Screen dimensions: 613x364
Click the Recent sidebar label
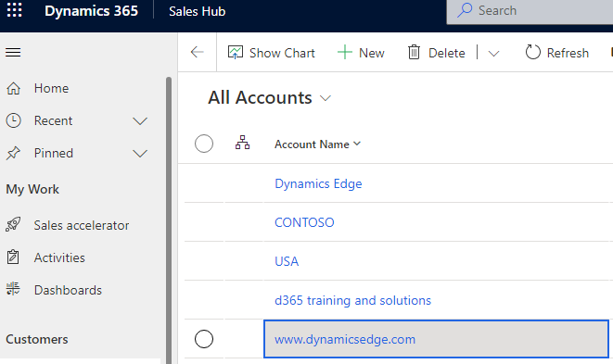coord(53,120)
